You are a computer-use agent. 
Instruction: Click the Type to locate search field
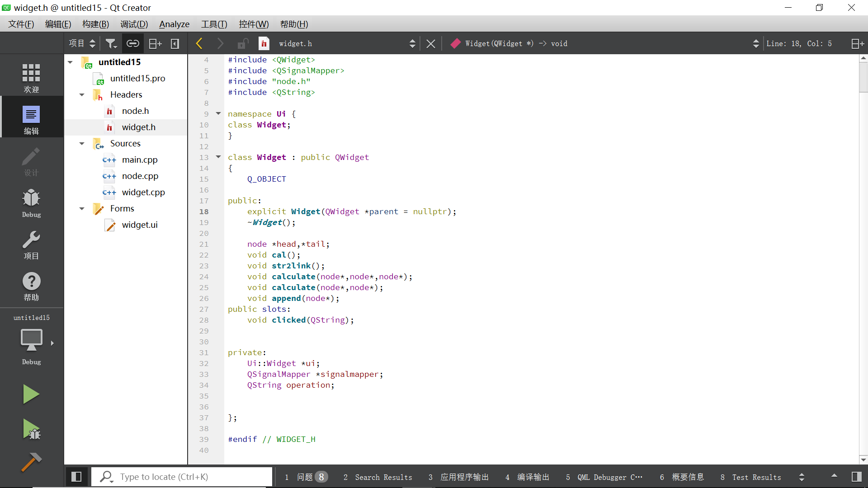181,477
